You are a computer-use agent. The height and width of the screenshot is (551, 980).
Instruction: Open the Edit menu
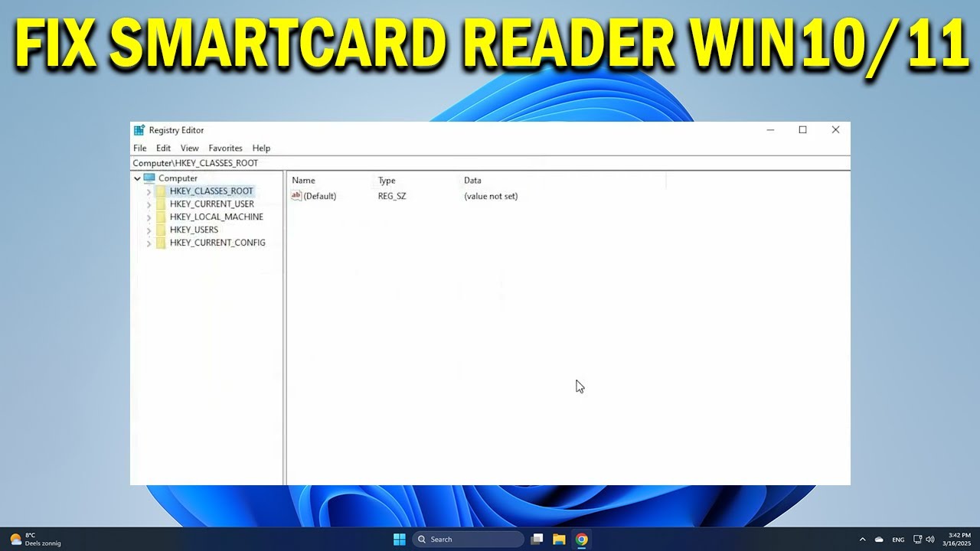[x=163, y=148]
